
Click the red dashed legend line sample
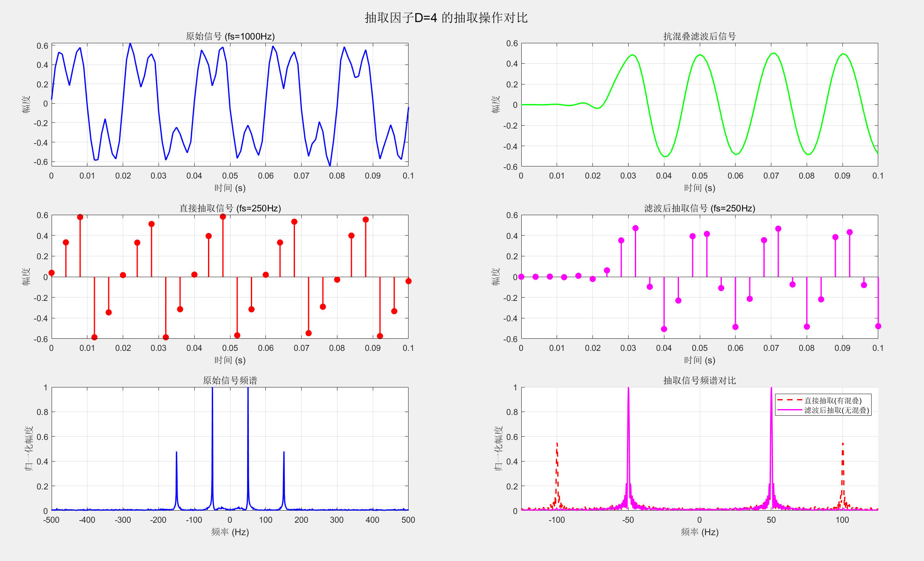tap(789, 400)
